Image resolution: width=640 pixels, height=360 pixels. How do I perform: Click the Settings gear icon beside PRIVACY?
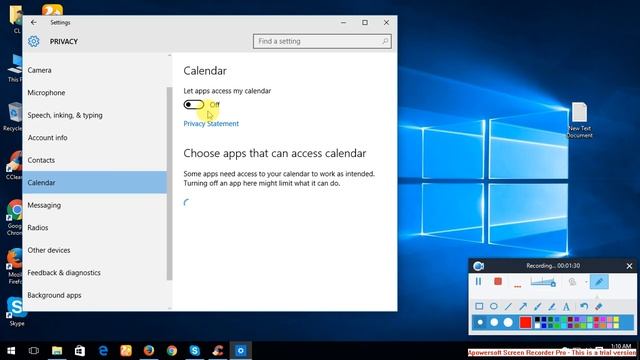pyautogui.click(x=34, y=41)
